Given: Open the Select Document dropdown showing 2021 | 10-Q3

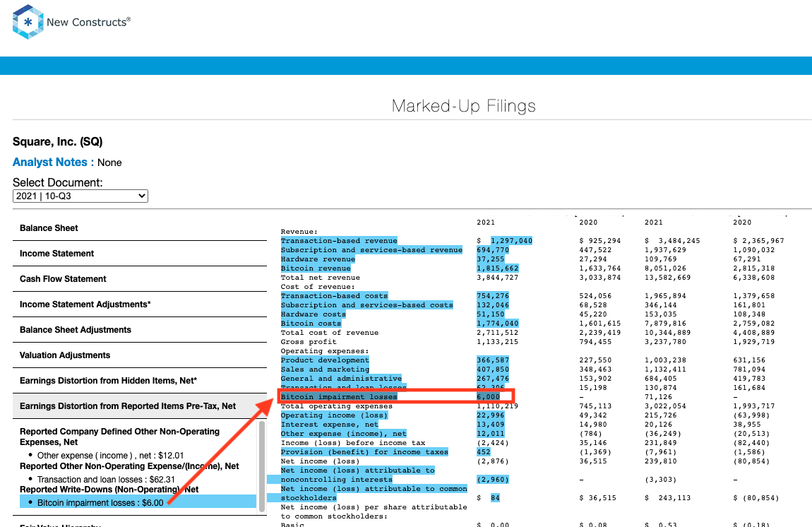Looking at the screenshot, I should [x=80, y=196].
